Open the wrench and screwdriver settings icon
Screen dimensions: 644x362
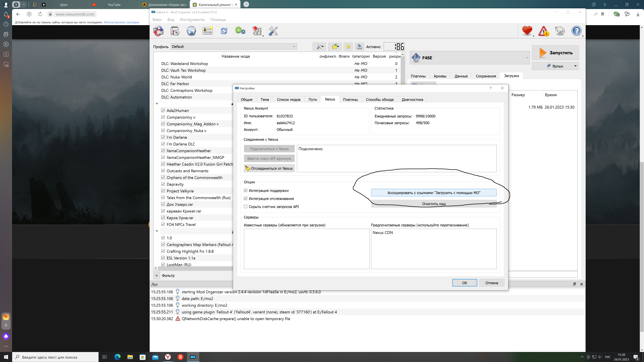(273, 31)
